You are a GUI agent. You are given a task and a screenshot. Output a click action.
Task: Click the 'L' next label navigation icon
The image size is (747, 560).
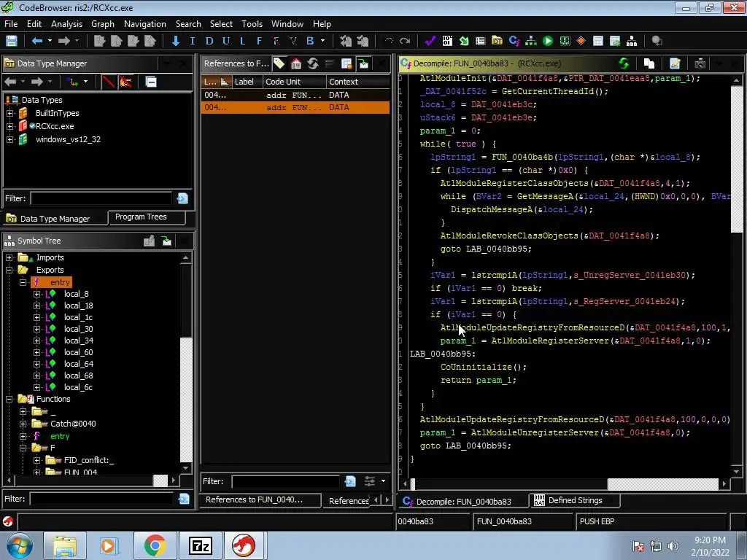[x=242, y=41]
